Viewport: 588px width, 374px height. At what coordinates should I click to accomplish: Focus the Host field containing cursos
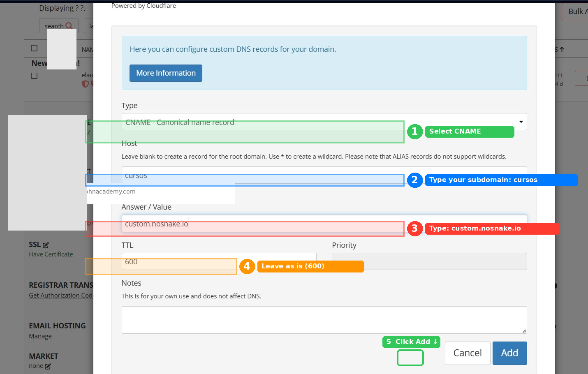point(324,175)
